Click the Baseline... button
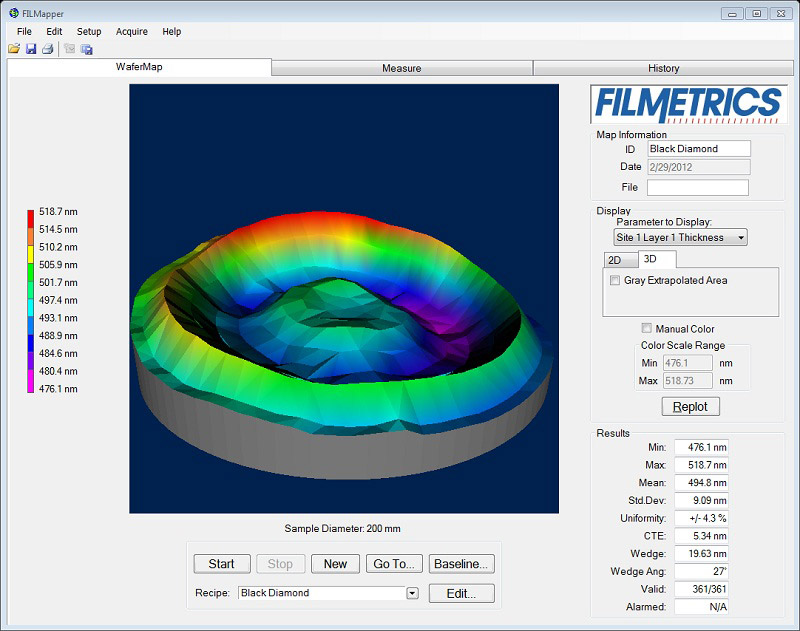 coord(462,564)
